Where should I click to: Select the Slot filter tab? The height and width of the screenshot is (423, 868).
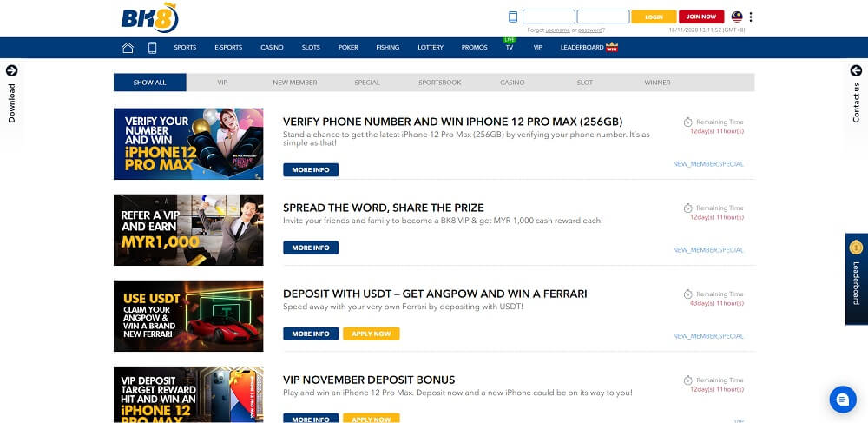[584, 83]
